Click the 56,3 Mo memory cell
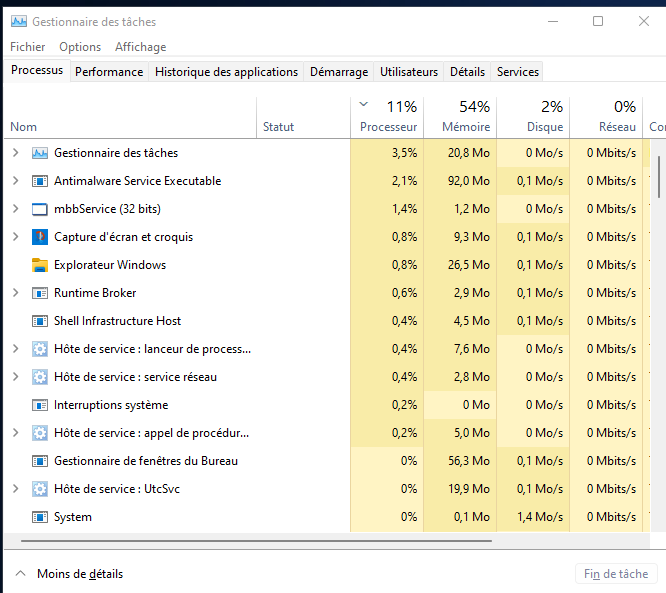The width and height of the screenshot is (666, 593). pos(460,461)
